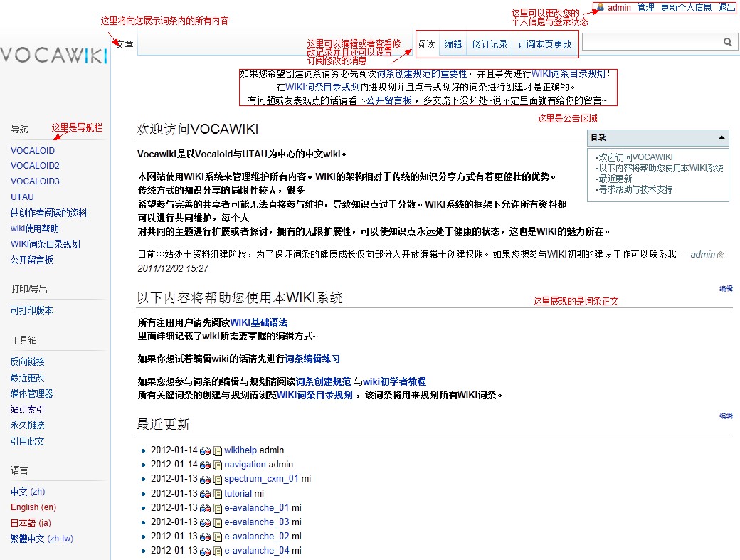Open the 编辑 tab
The image size is (740, 560).
click(x=453, y=44)
